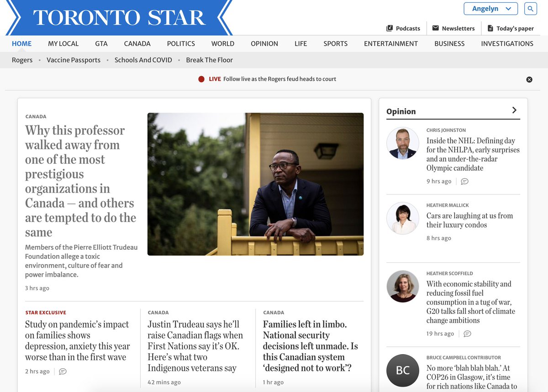Open Families left in limbo article
This screenshot has width=548, height=392.
311,346
